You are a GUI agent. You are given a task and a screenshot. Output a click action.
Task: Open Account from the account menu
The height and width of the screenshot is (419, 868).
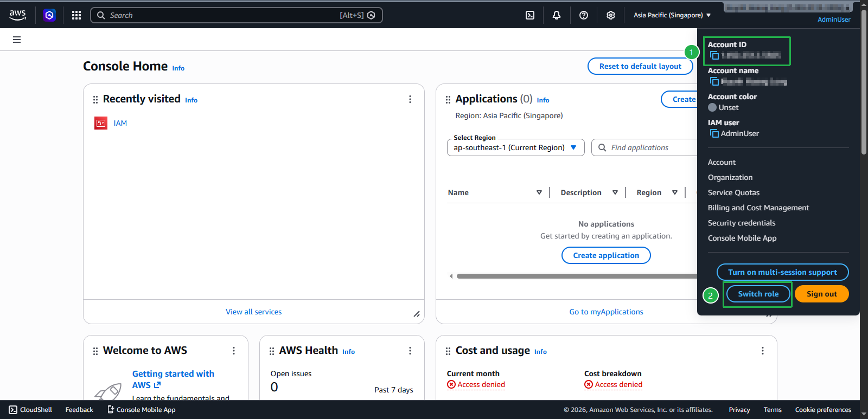pos(722,162)
